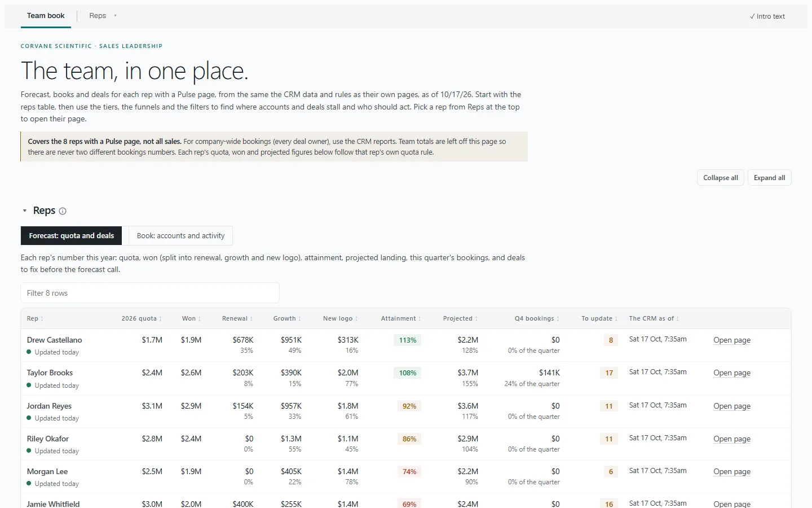Screen dimensions: 812x508
Task: Sort by the New logo column icon
Action: (x=356, y=319)
